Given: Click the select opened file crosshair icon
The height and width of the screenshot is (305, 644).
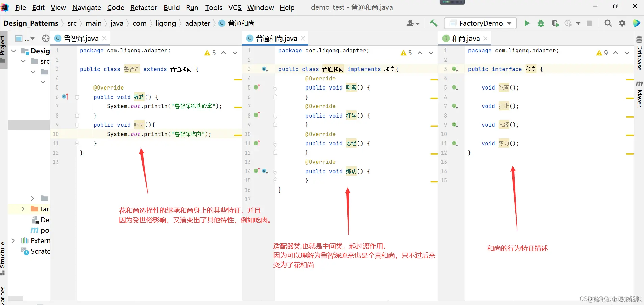Looking at the screenshot, I should pos(46,39).
